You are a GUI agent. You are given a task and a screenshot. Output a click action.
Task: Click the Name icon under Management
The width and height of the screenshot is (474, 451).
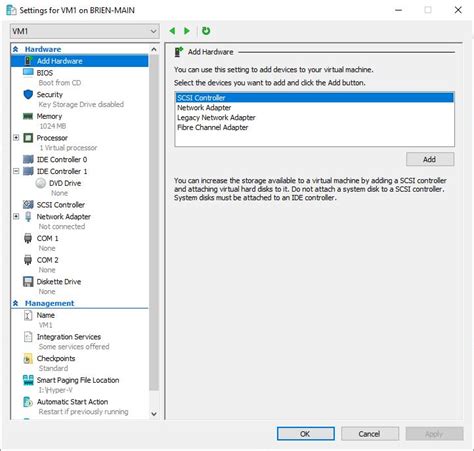click(28, 315)
